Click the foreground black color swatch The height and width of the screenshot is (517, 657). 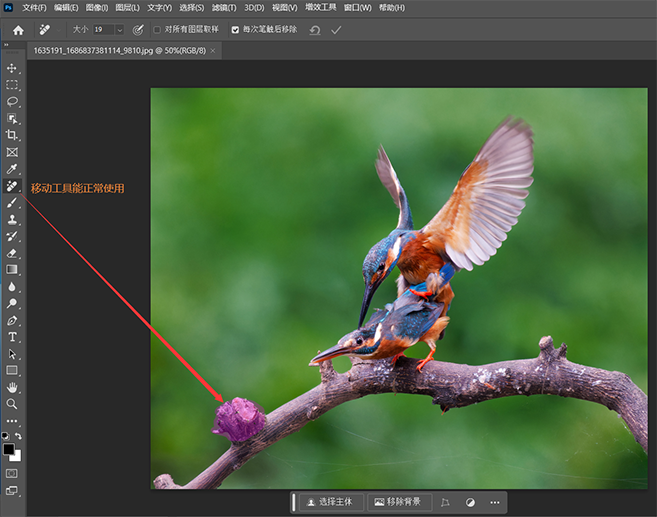pyautogui.click(x=8, y=449)
